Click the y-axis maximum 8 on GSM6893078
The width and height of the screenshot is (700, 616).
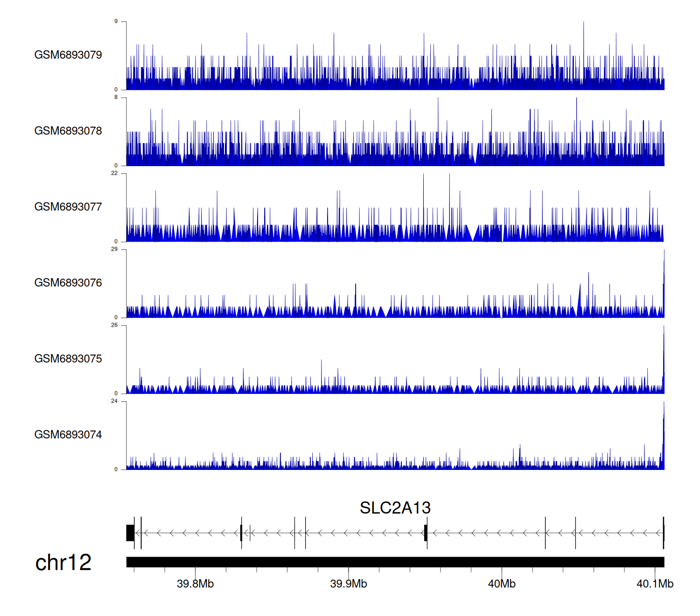(x=116, y=98)
